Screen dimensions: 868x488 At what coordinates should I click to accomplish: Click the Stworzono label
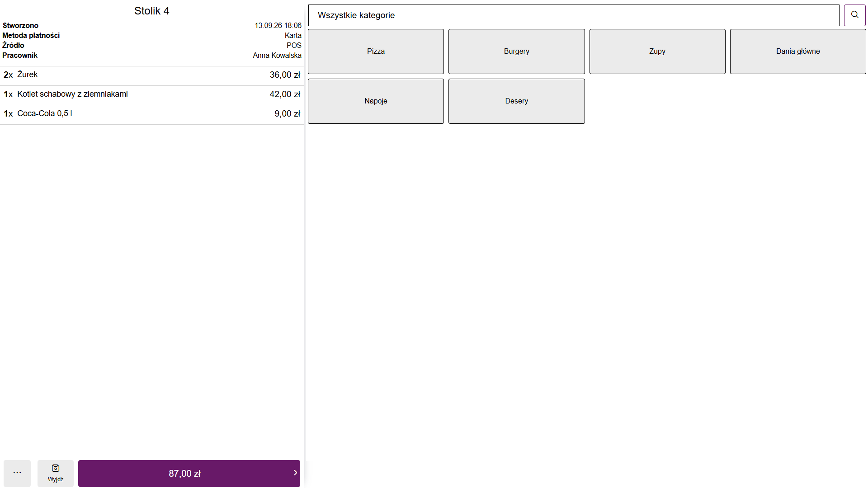click(x=20, y=25)
